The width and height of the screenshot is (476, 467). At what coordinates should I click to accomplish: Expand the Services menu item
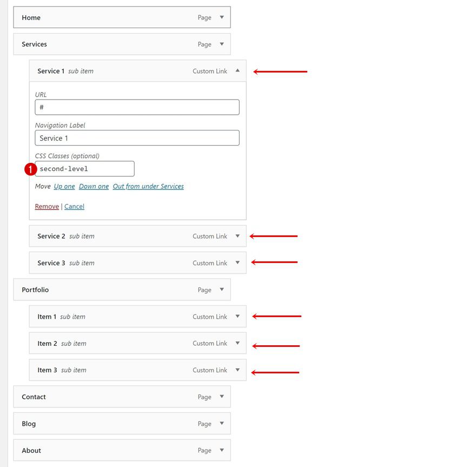[222, 44]
